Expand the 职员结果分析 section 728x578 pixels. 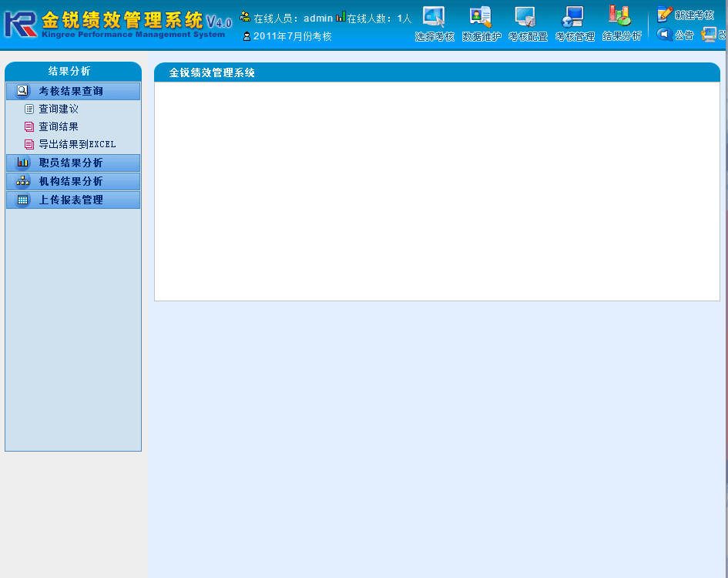[71, 163]
